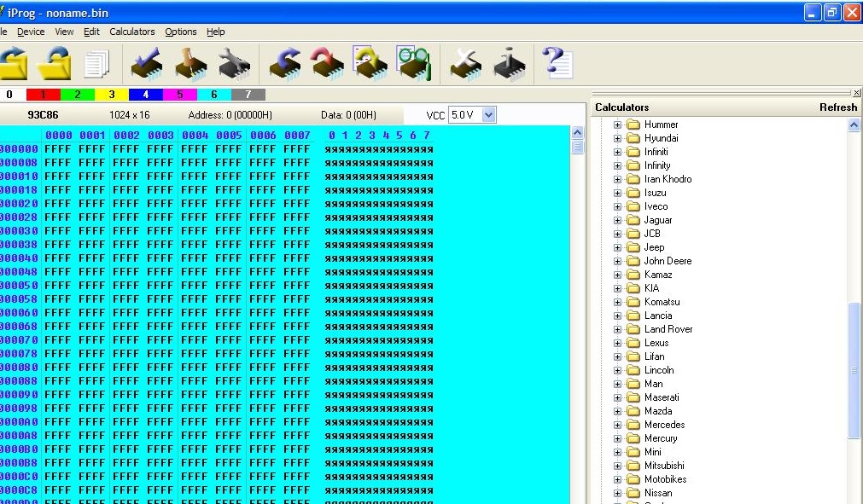Close the Calculators panel with the small X
Viewport: 863px width, 504px height.
pos(857,93)
